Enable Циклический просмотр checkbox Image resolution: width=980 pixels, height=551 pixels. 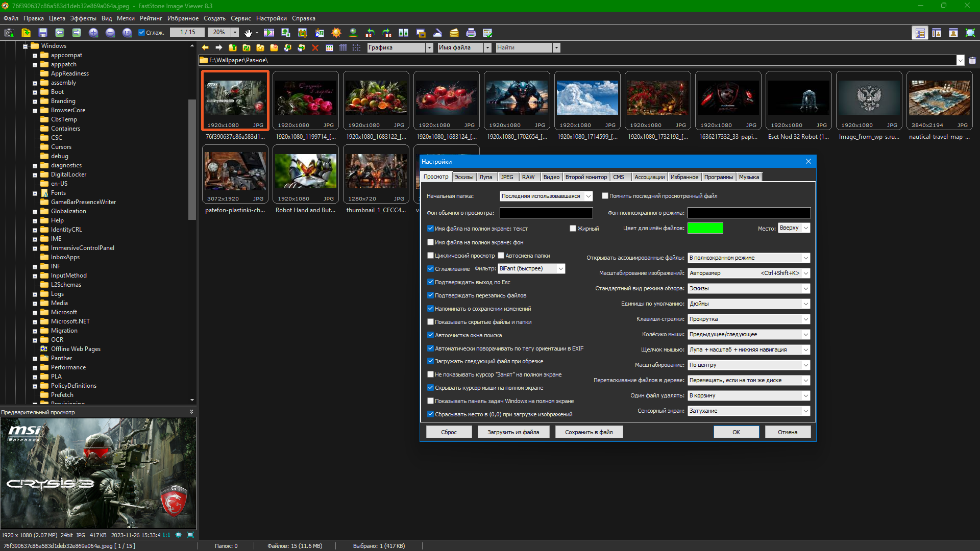(x=430, y=256)
